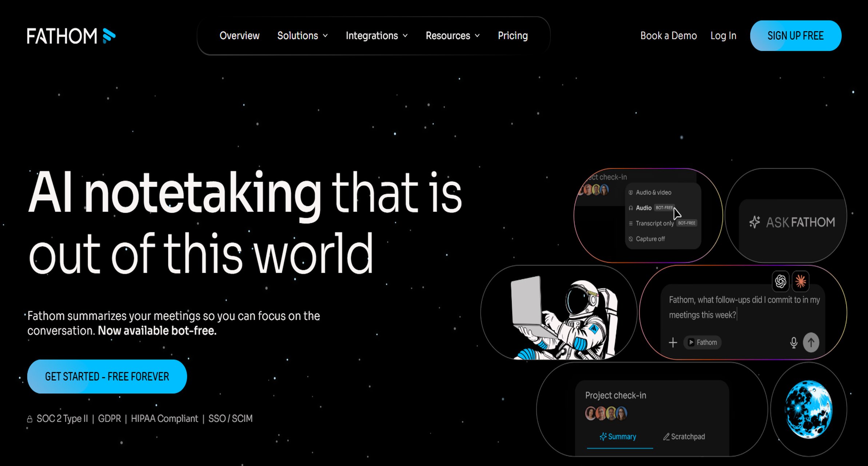The height and width of the screenshot is (466, 868).
Task: Click the Fathom logo
Action: pyautogui.click(x=71, y=36)
